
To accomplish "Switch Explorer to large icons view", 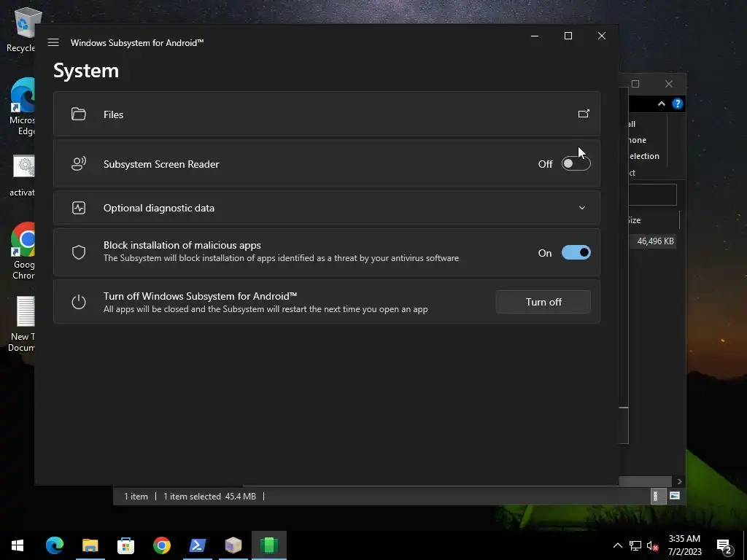I will 675,496.
